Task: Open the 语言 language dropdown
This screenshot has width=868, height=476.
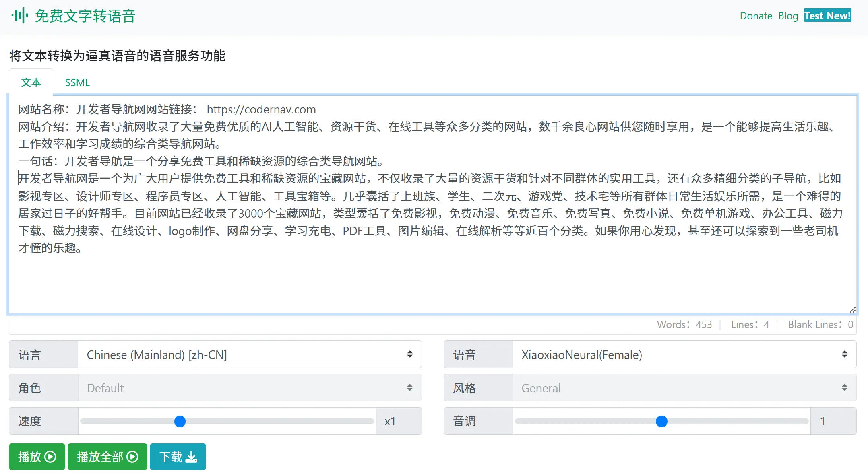Action: coord(249,354)
